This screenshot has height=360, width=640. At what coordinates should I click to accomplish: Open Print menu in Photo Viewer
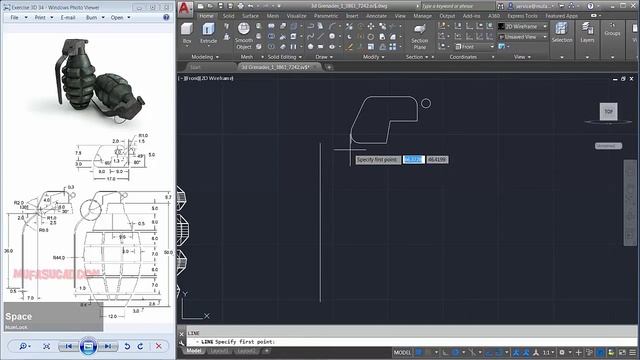tap(43, 18)
